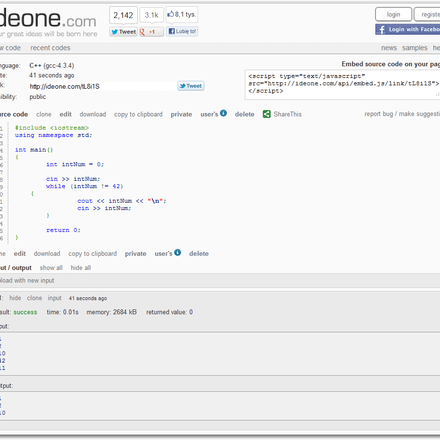This screenshot has height=440, width=440.
Task: Click the return 0; code line
Action: click(x=63, y=230)
